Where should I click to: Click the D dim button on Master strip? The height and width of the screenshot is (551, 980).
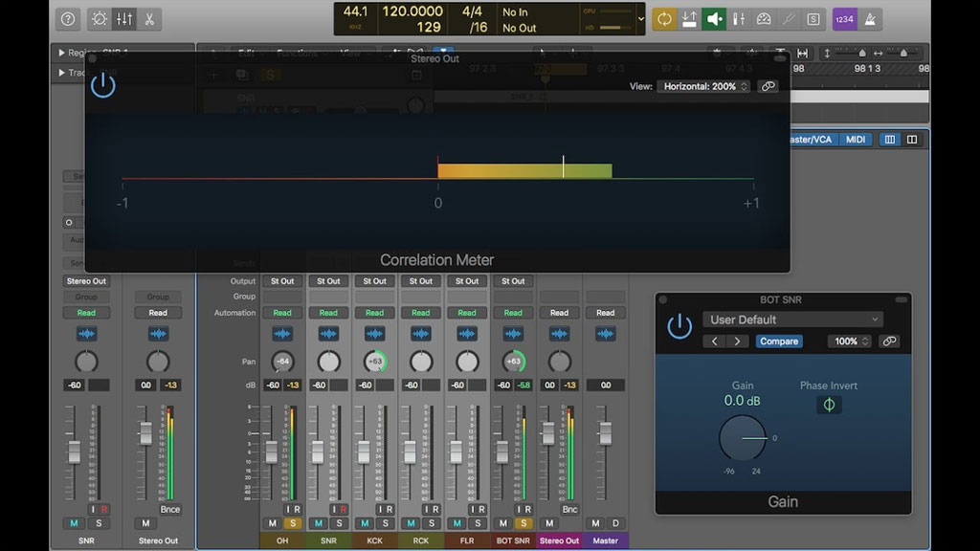click(x=615, y=523)
